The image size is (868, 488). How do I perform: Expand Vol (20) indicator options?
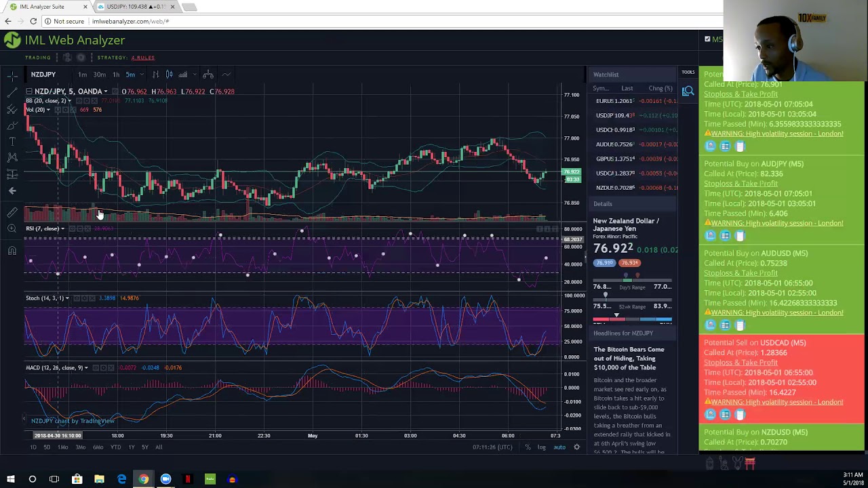(x=48, y=110)
